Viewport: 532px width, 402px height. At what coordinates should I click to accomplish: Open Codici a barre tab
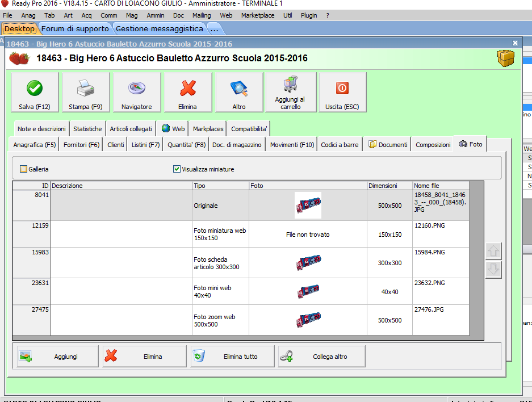(x=340, y=145)
